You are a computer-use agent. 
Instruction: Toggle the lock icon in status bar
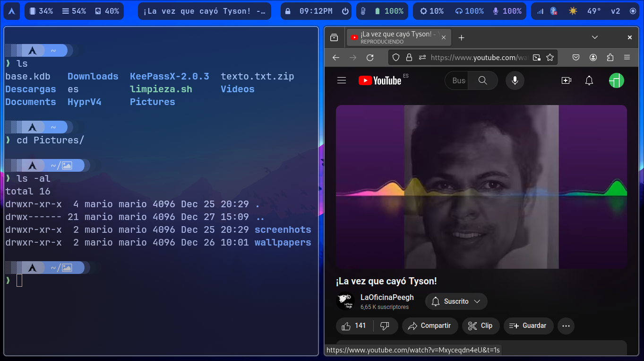(288, 11)
